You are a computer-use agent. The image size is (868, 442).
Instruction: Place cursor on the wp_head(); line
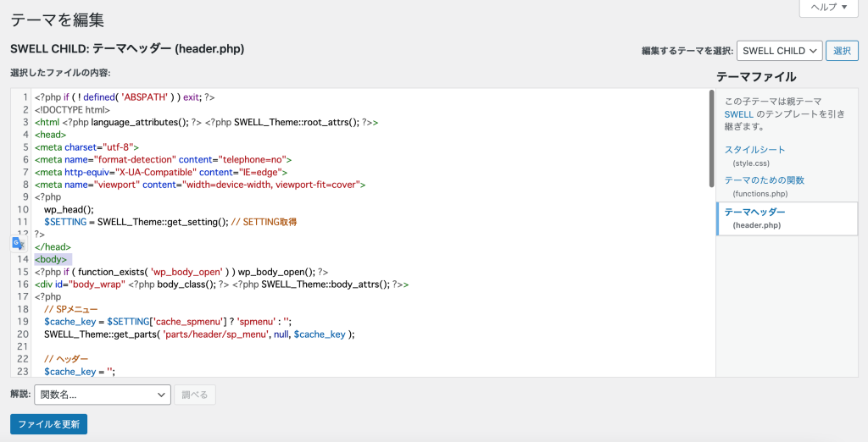coord(70,210)
